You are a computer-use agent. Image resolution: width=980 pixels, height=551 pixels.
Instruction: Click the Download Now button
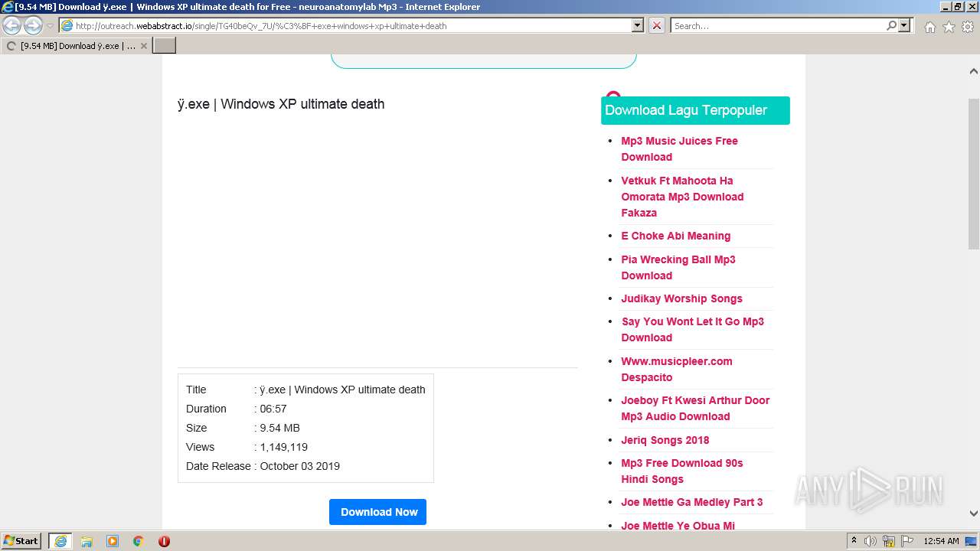pos(377,512)
